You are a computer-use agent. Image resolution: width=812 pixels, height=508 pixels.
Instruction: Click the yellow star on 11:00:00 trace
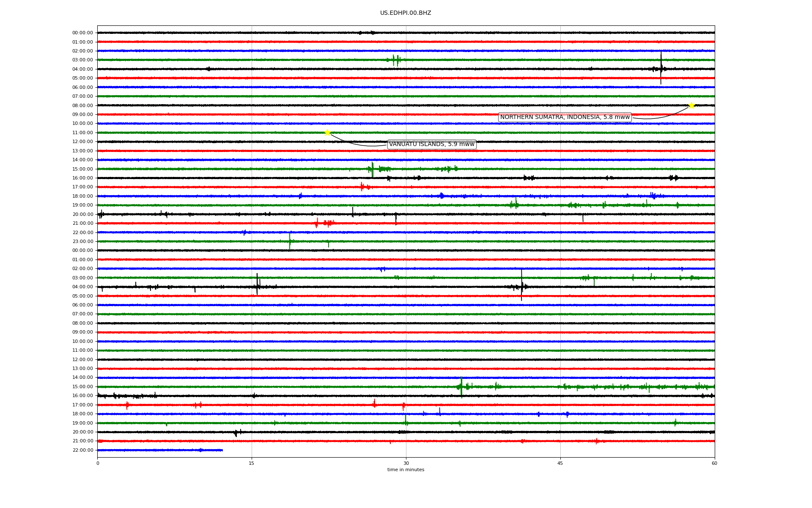[x=327, y=133]
